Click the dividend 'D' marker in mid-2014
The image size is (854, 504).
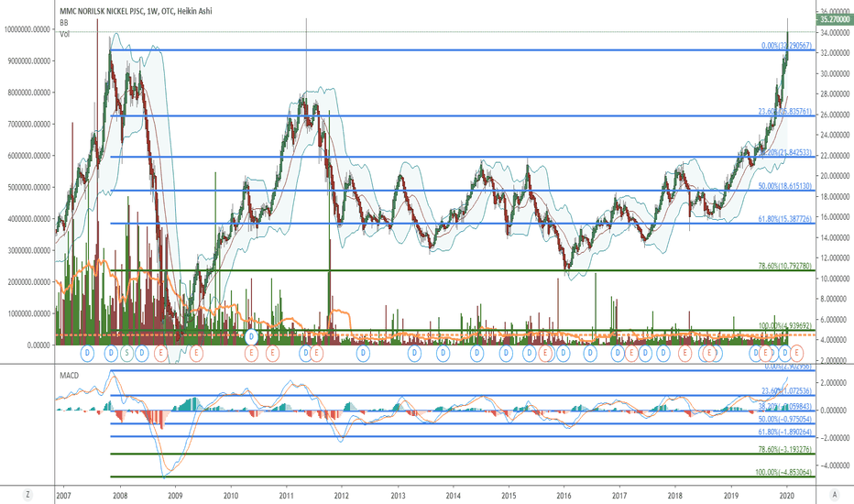(476, 353)
